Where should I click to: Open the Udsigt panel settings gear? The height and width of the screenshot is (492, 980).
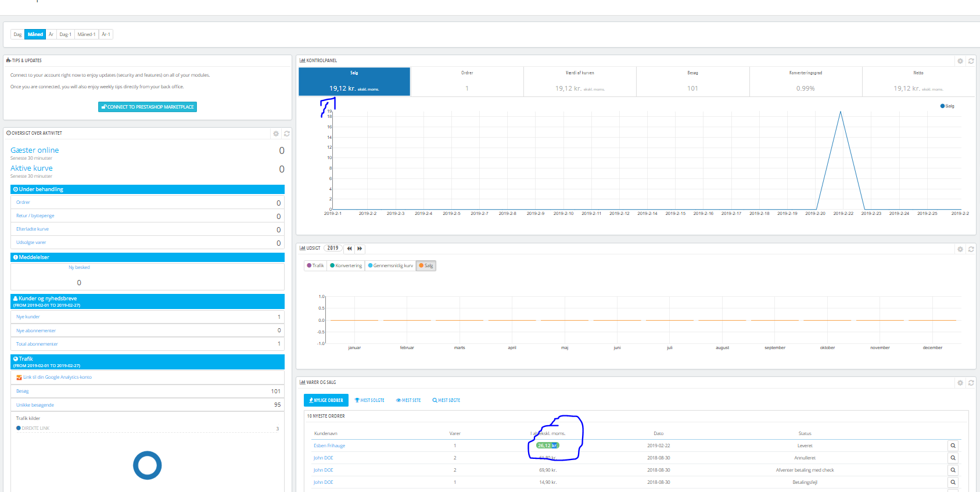(960, 249)
